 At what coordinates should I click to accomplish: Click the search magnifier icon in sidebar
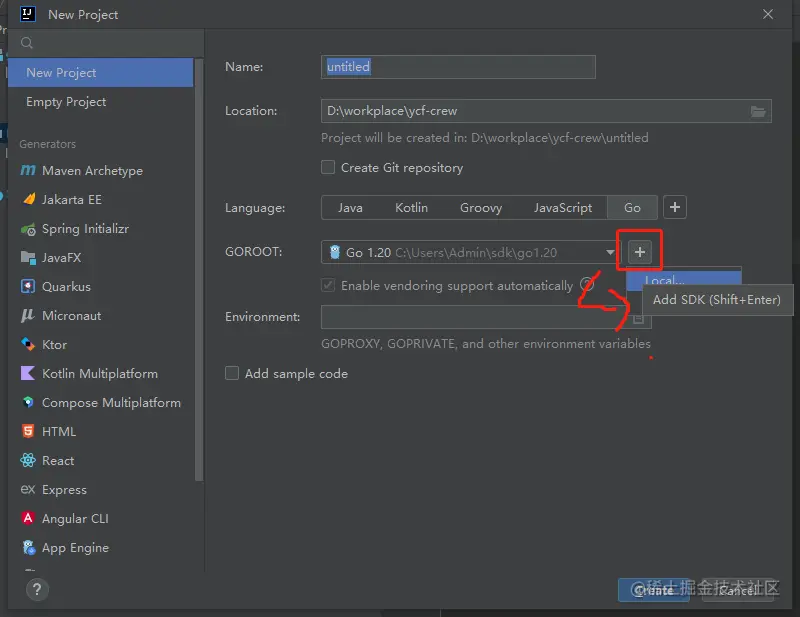click(27, 43)
